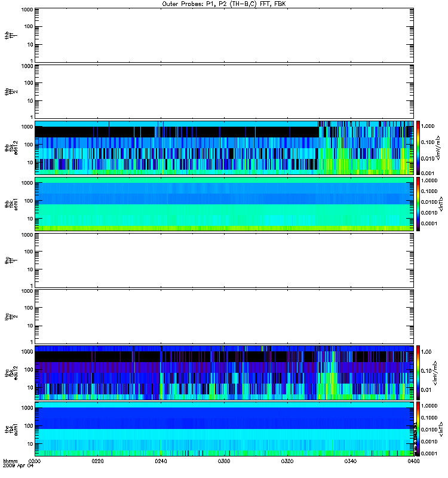Click the "2009 Apr 04" date label
This screenshot has height=478, width=448.
coord(19,466)
